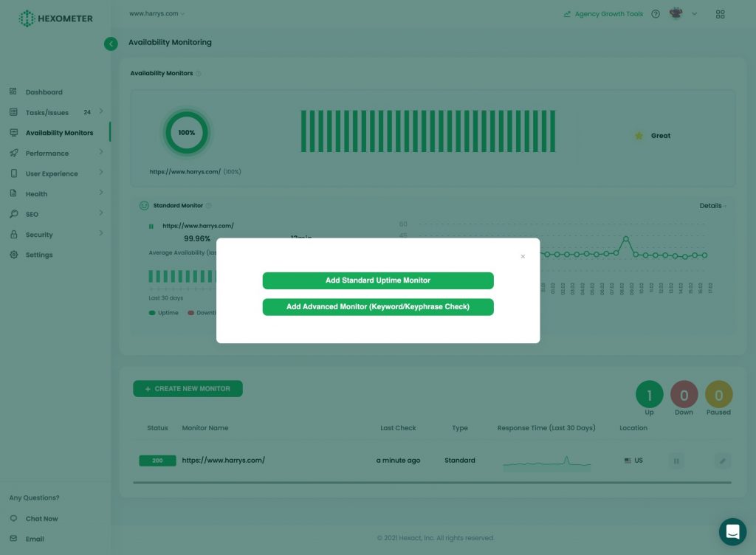Click Create New Monitor button

tap(188, 389)
